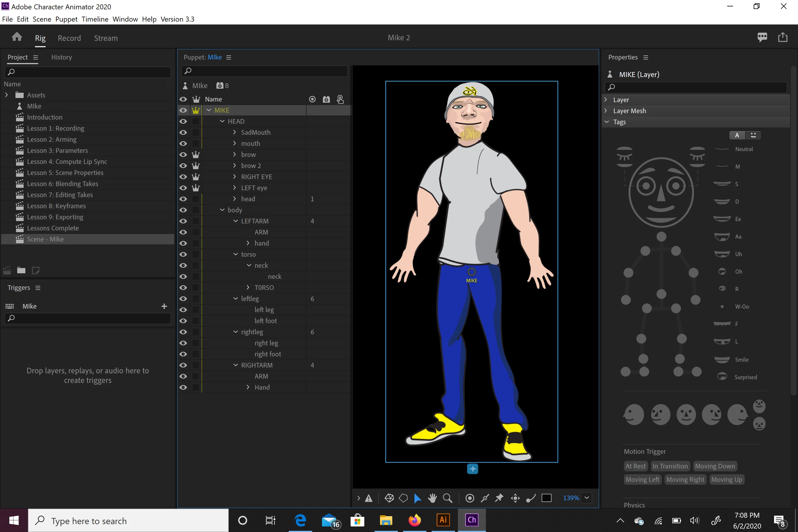The image size is (798, 532).
Task: Collapse the body group
Action: [x=222, y=210]
